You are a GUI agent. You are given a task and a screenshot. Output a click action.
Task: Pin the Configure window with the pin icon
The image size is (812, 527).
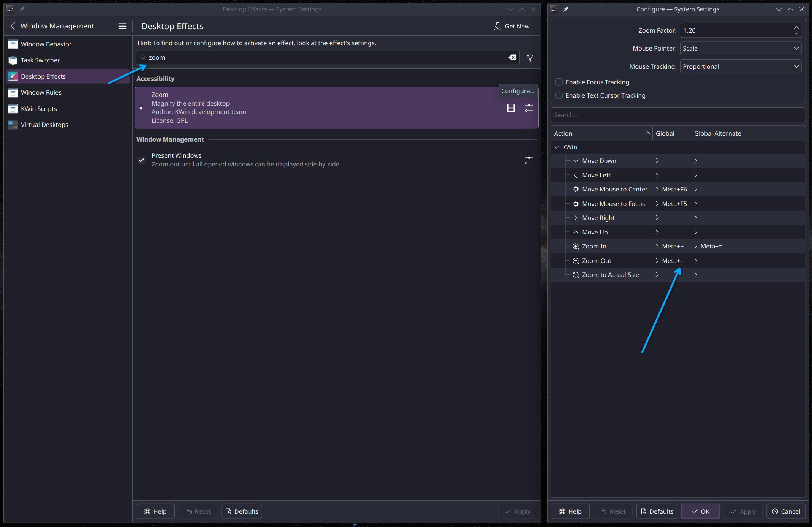point(566,9)
